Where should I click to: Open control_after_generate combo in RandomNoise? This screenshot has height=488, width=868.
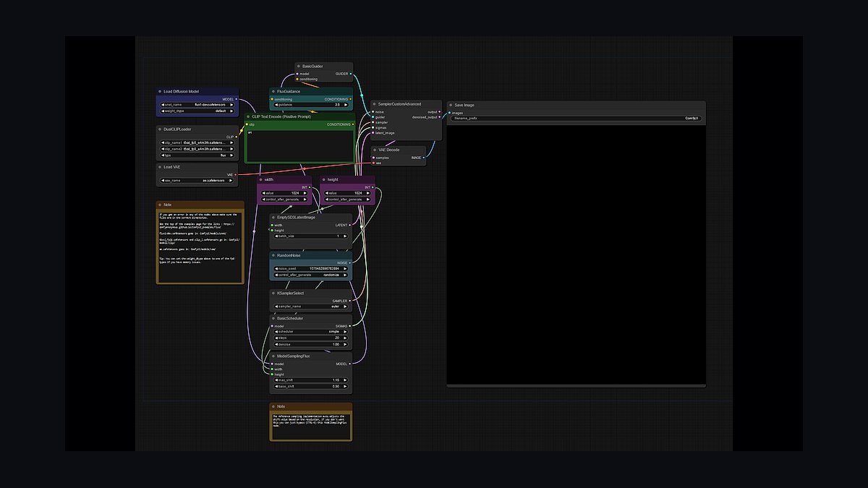pyautogui.click(x=311, y=275)
